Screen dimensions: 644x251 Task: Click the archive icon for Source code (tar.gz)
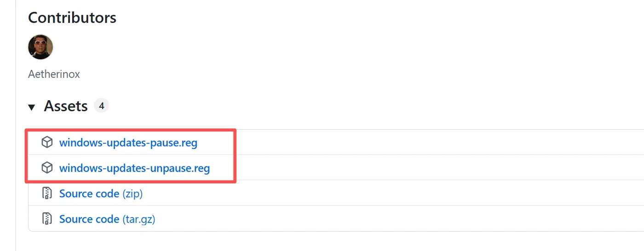coord(47,219)
